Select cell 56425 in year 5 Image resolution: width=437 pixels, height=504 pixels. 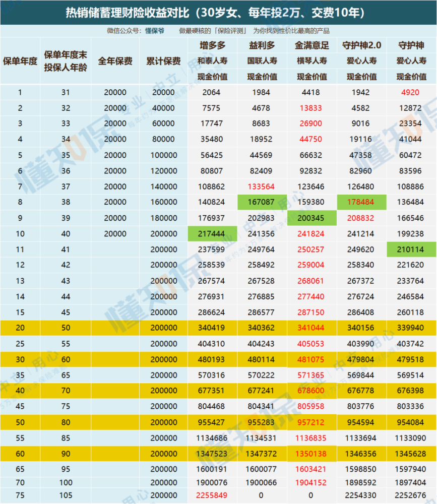click(x=212, y=155)
